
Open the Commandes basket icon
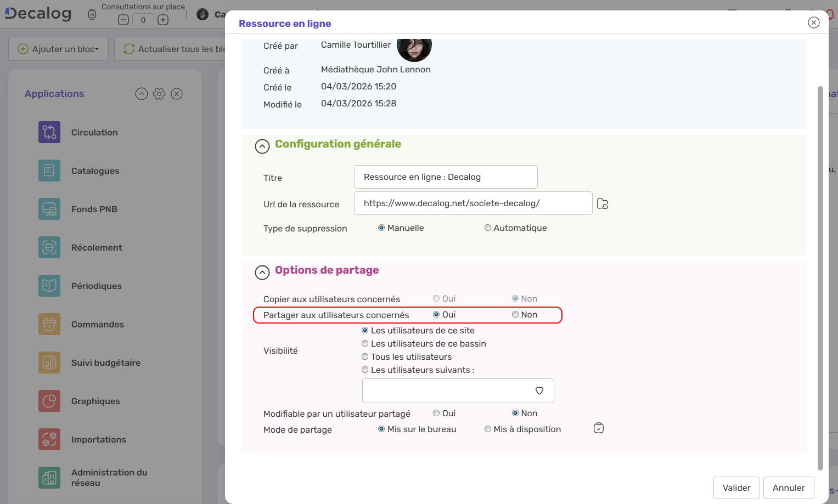click(x=49, y=324)
